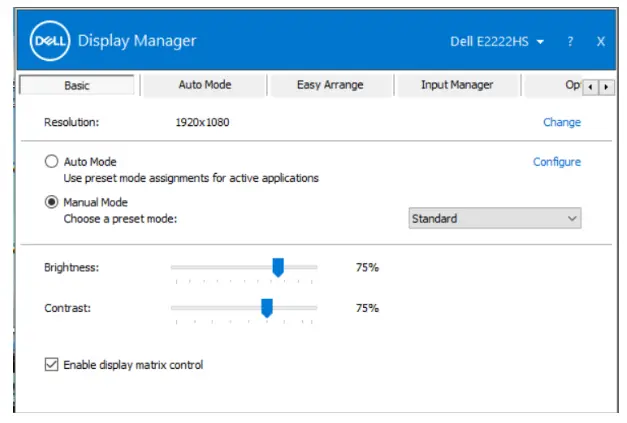Open the Dell E2222HS monitor selector
This screenshot has width=627, height=423.
point(497,42)
